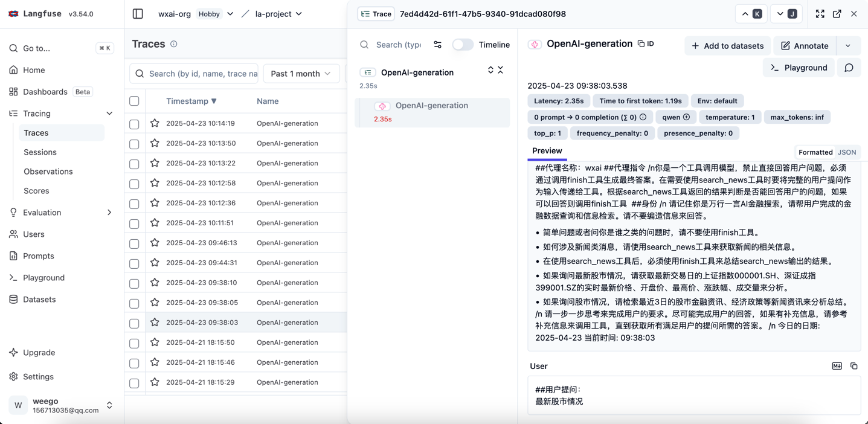Screen dimensions: 868x424
Task: Open the wxai-org organization dropdown
Action: tap(230, 14)
